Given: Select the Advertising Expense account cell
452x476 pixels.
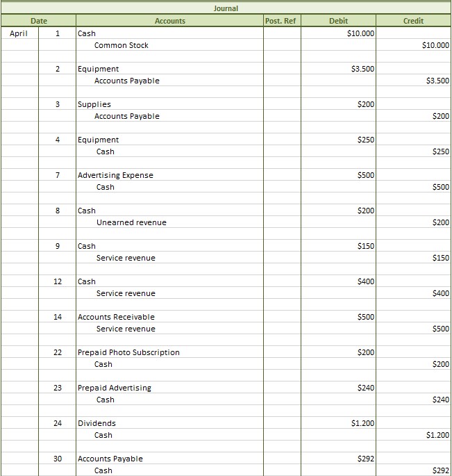Looking at the screenshot, I should 115,175.
